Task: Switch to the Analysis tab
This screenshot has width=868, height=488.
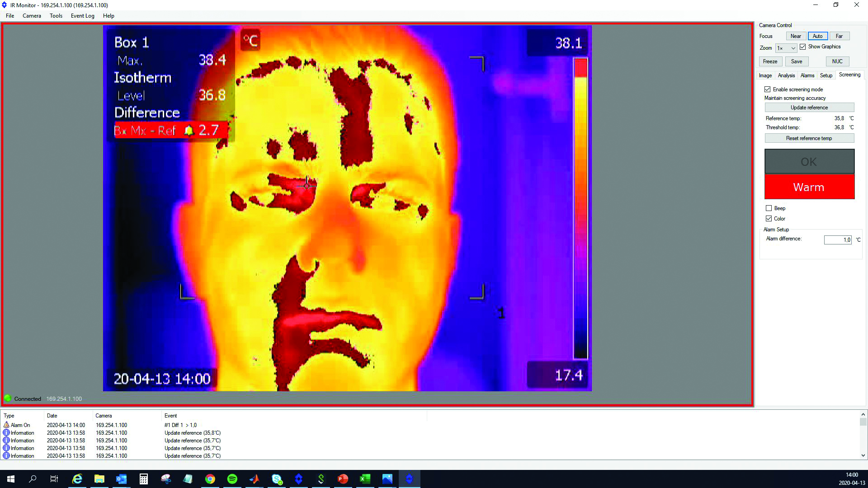Action: click(x=786, y=75)
